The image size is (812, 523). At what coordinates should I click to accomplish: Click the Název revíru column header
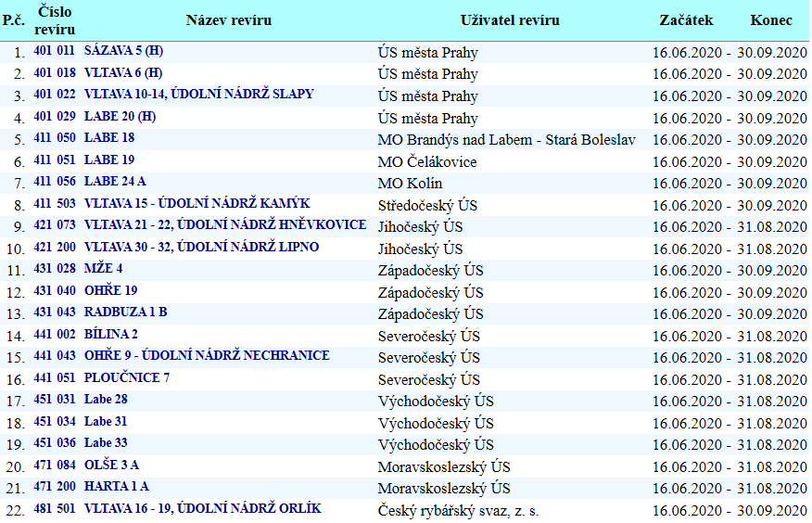click(x=228, y=20)
